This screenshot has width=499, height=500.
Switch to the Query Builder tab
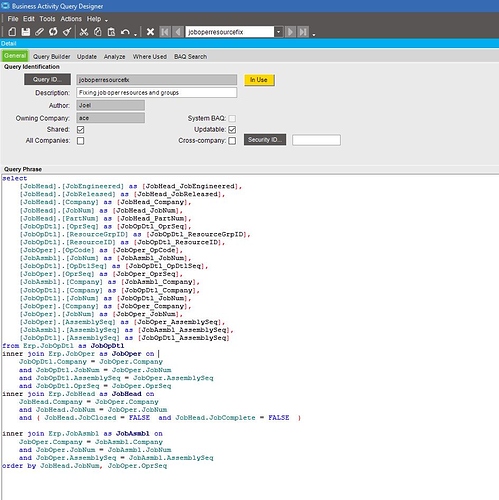(52, 57)
